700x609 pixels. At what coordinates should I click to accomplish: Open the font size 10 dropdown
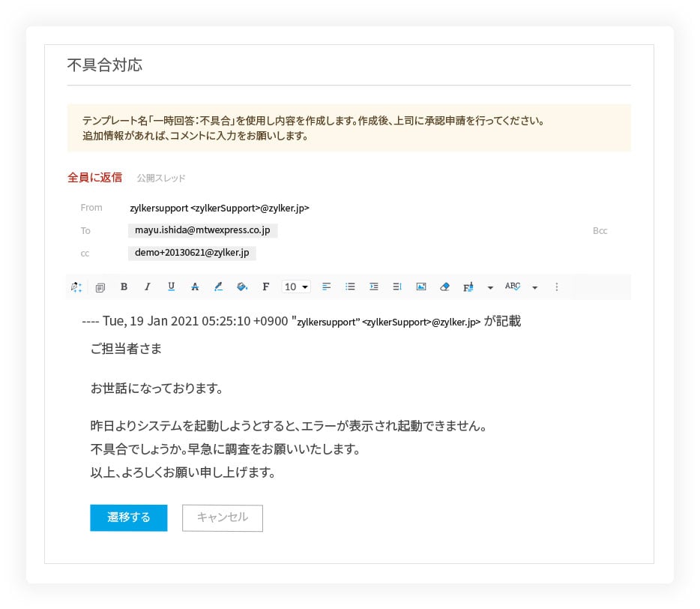(x=296, y=286)
